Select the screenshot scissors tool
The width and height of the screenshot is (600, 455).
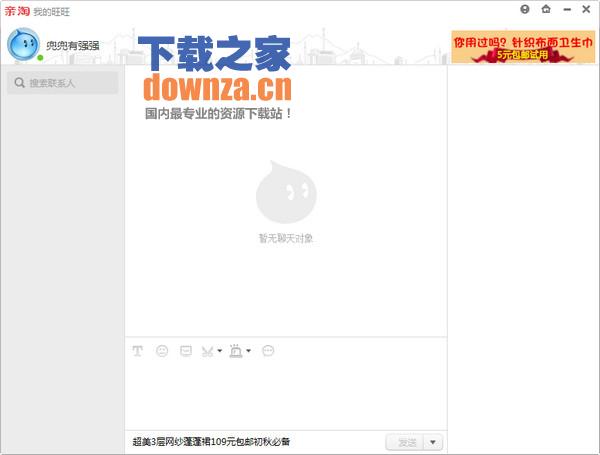click(208, 351)
